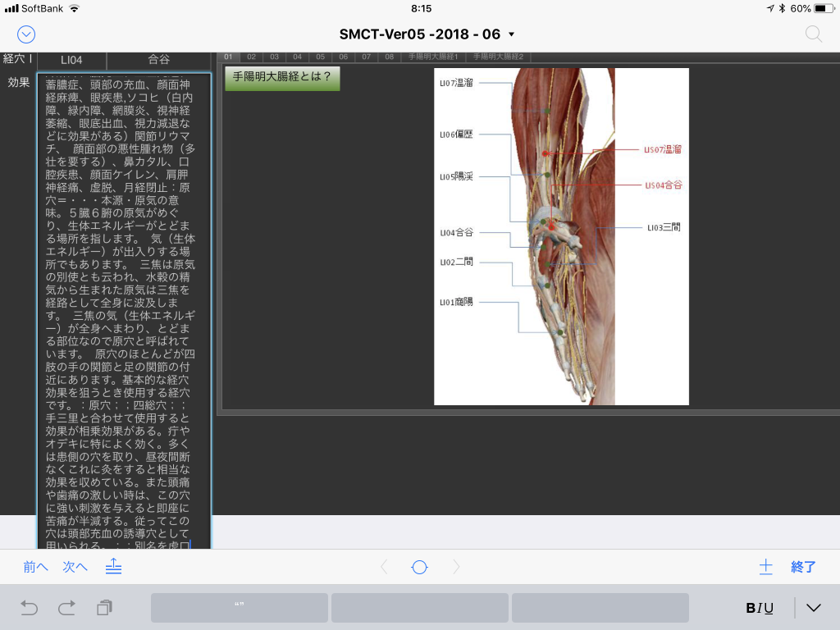This screenshot has width=840, height=630.
Task: Open the circled chevron menu at top left
Action: click(x=26, y=34)
